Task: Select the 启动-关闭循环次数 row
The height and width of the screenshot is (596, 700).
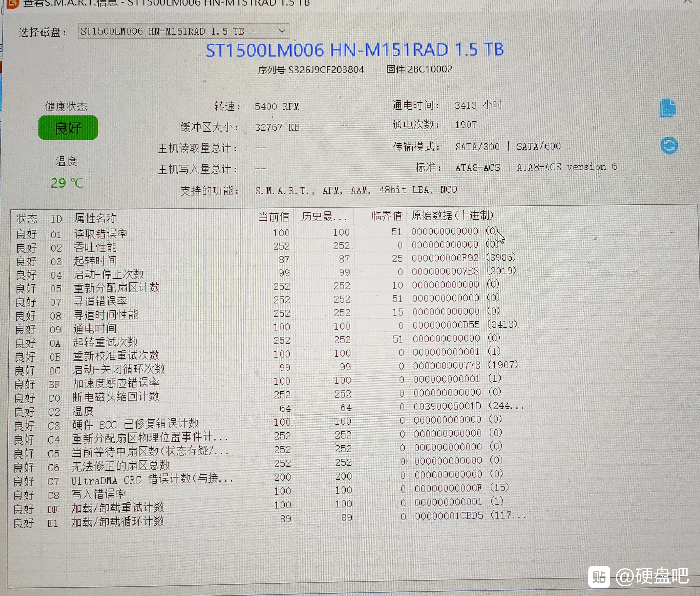Action: click(x=270, y=368)
